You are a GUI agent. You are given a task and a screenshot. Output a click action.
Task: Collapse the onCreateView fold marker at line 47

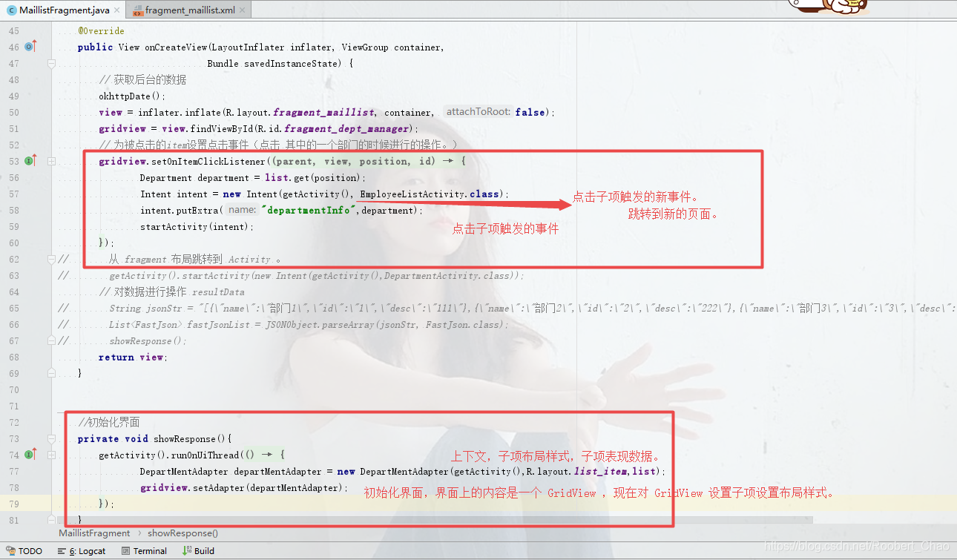pos(51,64)
